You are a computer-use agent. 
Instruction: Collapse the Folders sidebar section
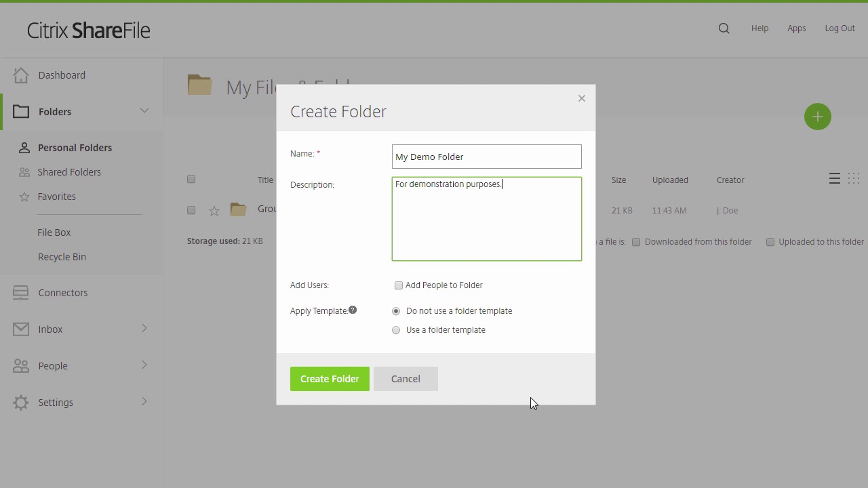(x=144, y=110)
